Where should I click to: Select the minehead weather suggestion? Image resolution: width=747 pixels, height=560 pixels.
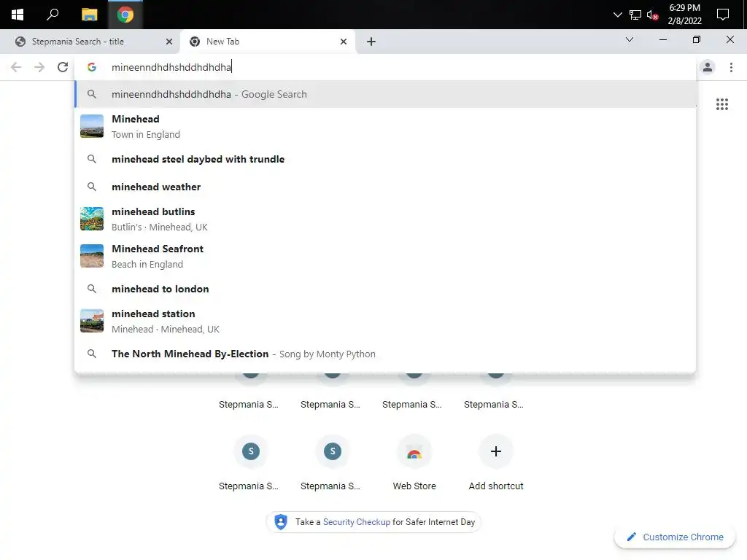[x=385, y=187]
